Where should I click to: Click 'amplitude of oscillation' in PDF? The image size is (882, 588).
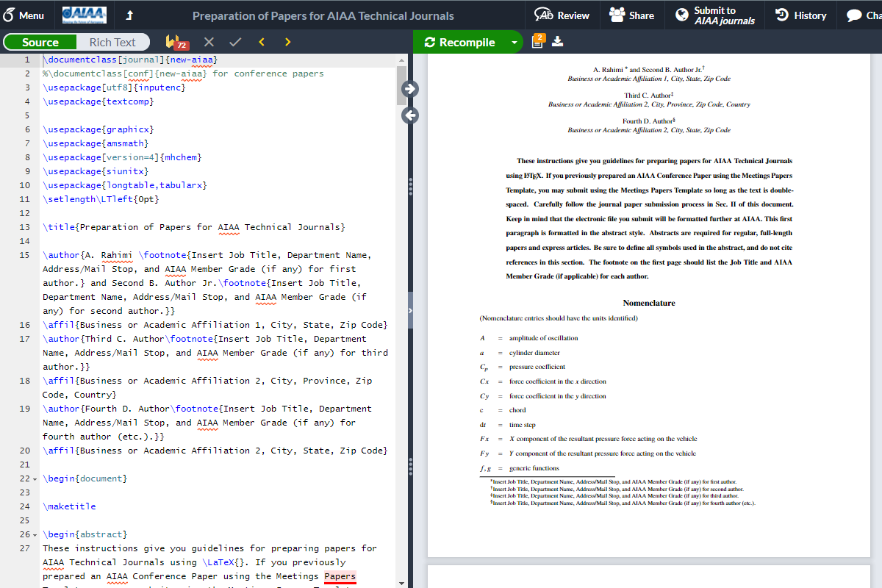543,338
